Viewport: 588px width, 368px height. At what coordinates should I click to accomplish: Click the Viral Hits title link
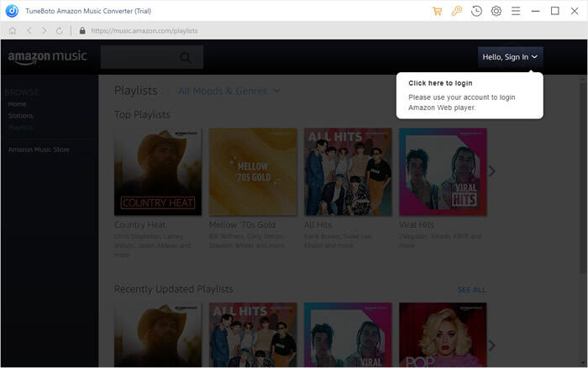point(417,224)
